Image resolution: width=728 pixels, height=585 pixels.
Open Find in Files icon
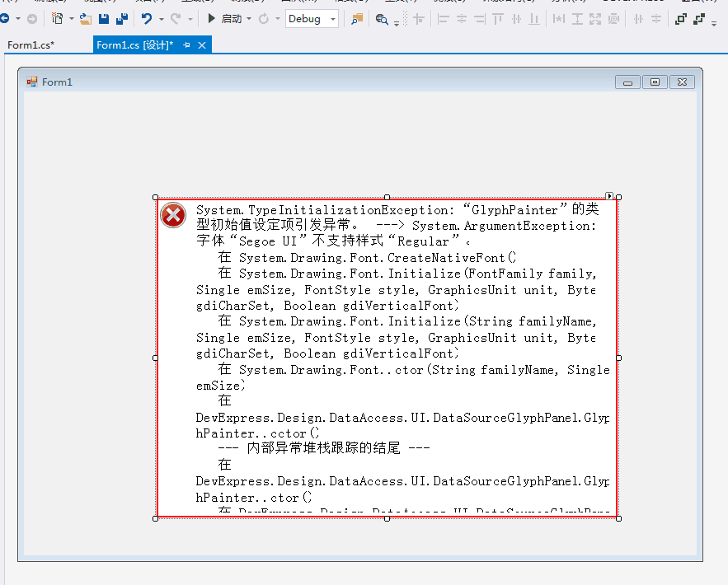357,19
